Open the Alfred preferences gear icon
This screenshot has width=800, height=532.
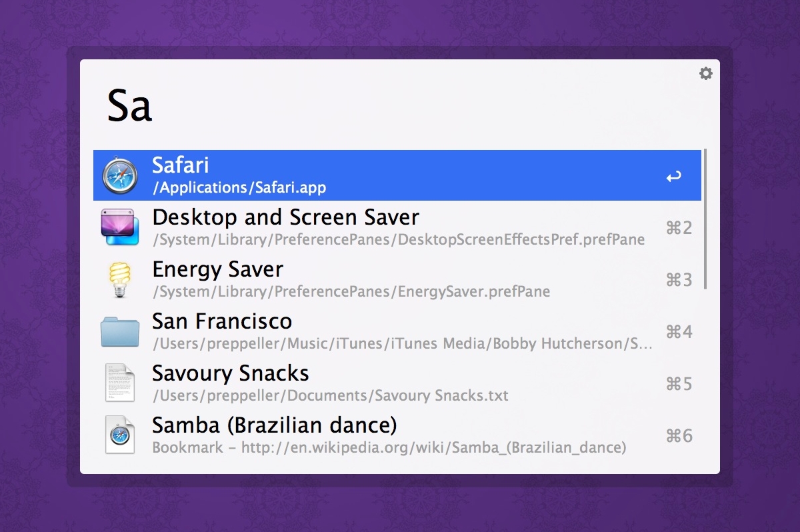[x=705, y=73]
